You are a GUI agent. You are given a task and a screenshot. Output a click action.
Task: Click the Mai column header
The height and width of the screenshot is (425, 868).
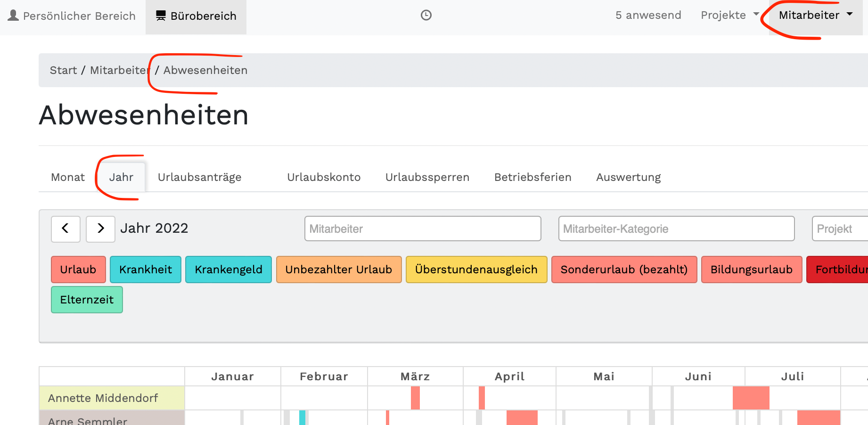pos(604,376)
